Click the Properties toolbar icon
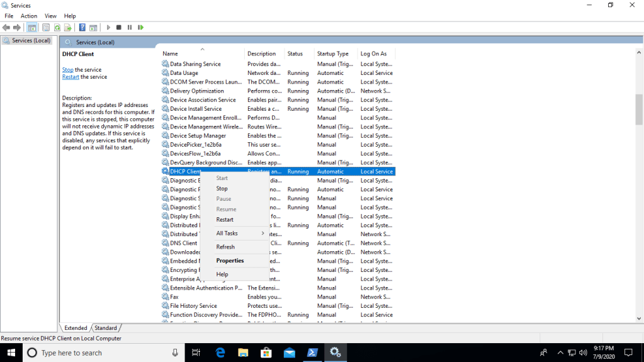644x362 pixels. 46,28
